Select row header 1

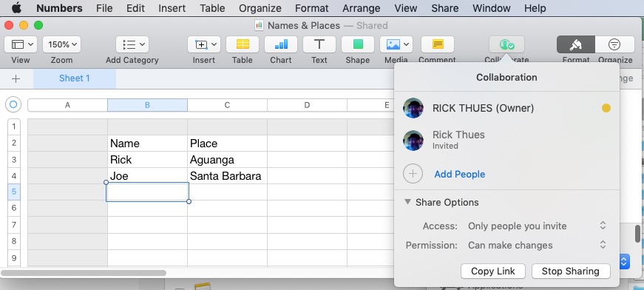[x=14, y=127]
